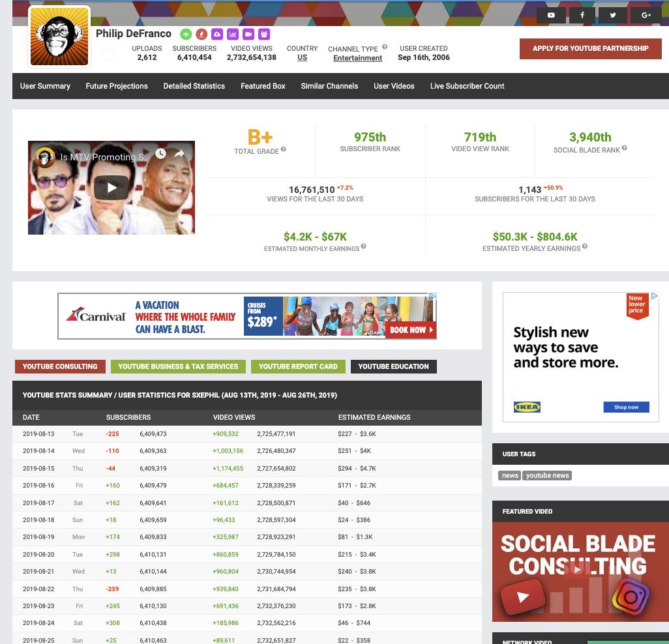Screen dimensions: 669x644
Task: Click YouTube Business & Tax Services button
Action: coord(178,366)
